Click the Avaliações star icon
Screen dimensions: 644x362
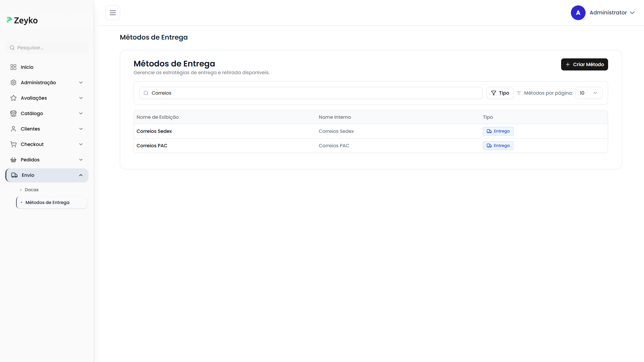pyautogui.click(x=13, y=98)
